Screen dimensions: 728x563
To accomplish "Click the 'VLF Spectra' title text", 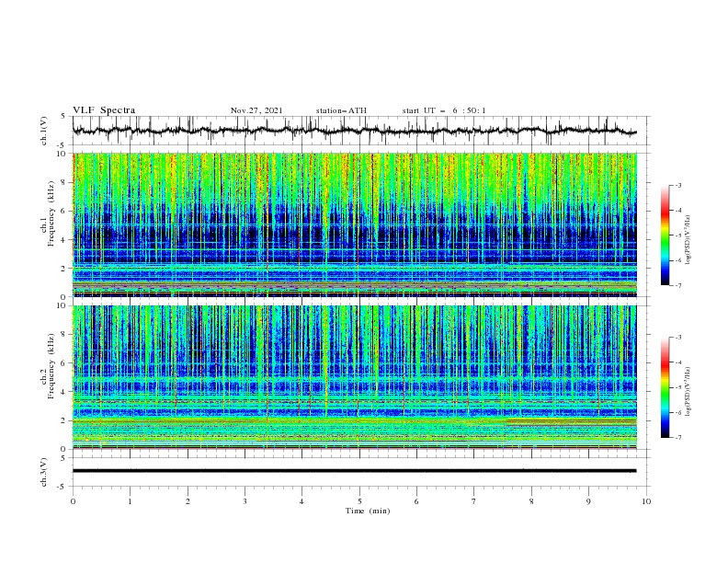I will pos(104,110).
